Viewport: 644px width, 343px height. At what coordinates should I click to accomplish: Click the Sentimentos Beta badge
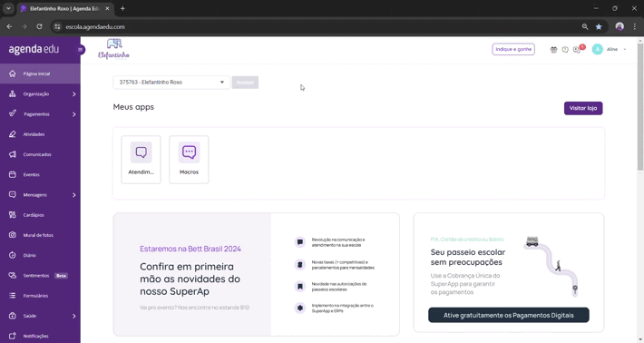click(61, 276)
